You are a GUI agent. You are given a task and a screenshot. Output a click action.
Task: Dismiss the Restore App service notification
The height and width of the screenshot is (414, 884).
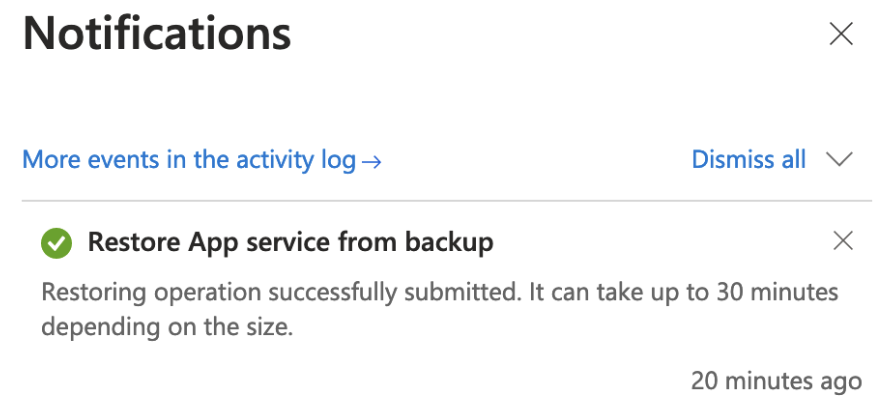pyautogui.click(x=843, y=240)
